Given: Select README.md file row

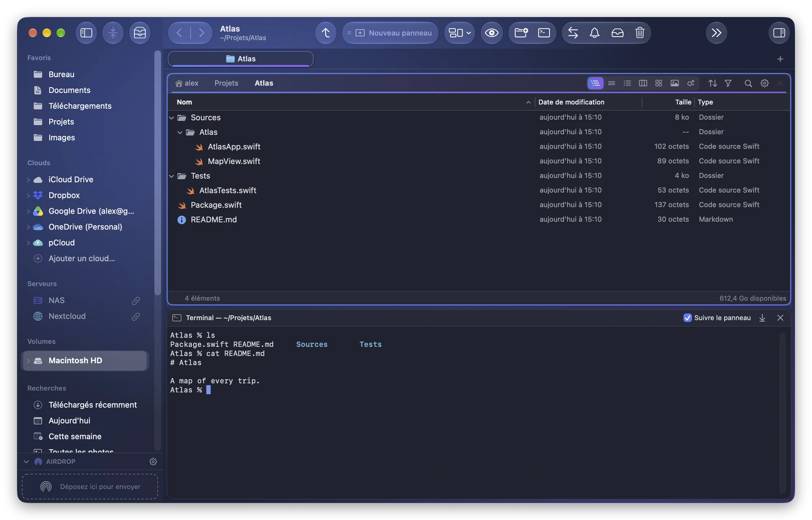Looking at the screenshot, I should click(x=478, y=220).
